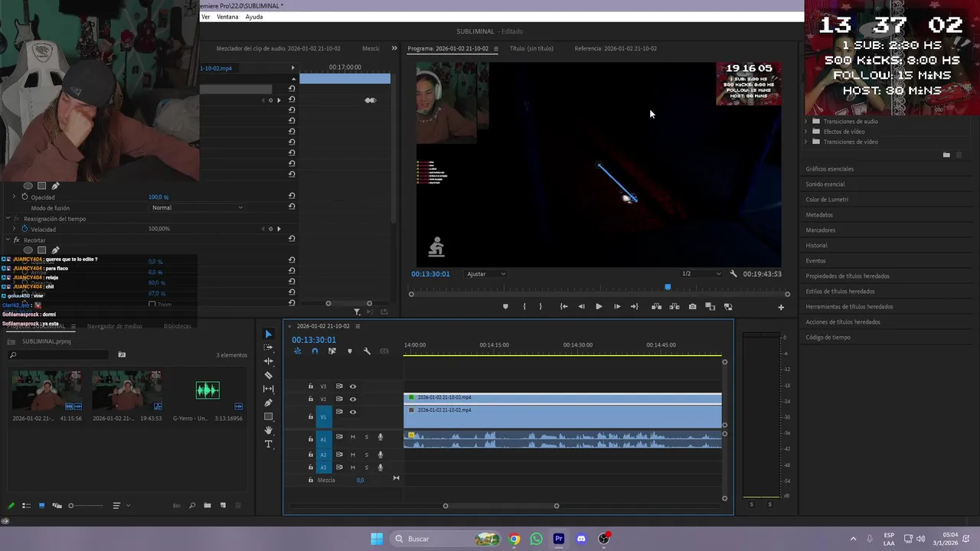Add a marker in the timeline header
Viewport: 980px width, 551px height.
coord(350,351)
